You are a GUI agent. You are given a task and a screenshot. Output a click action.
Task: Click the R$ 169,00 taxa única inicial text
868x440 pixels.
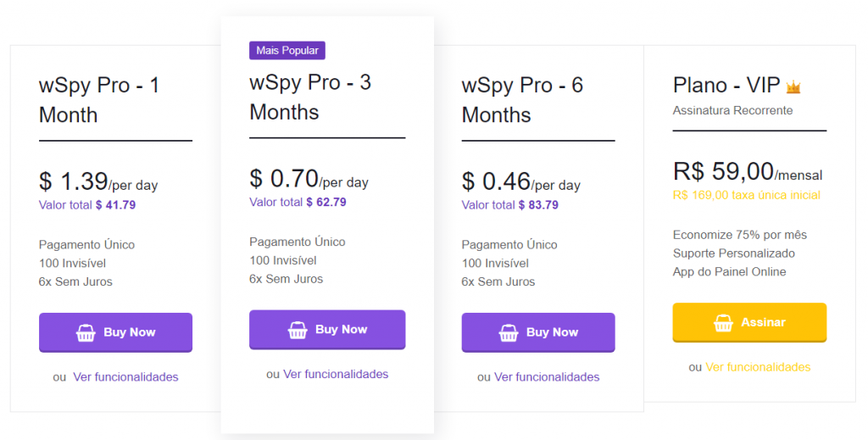[746, 195]
